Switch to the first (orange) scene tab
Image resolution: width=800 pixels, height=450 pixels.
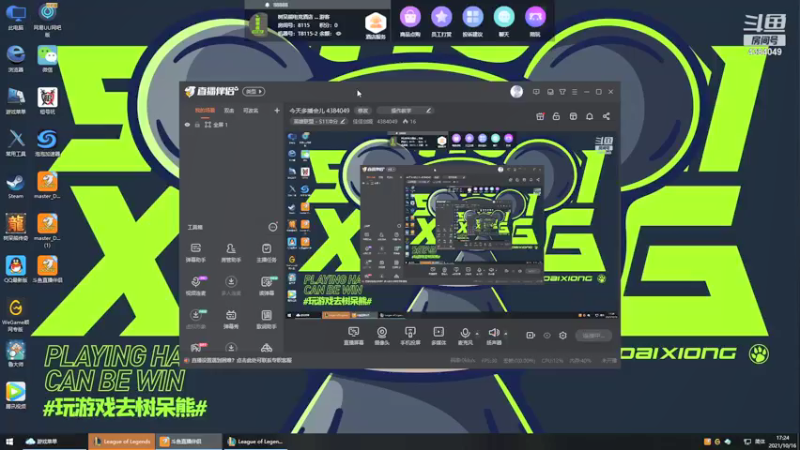pos(205,111)
